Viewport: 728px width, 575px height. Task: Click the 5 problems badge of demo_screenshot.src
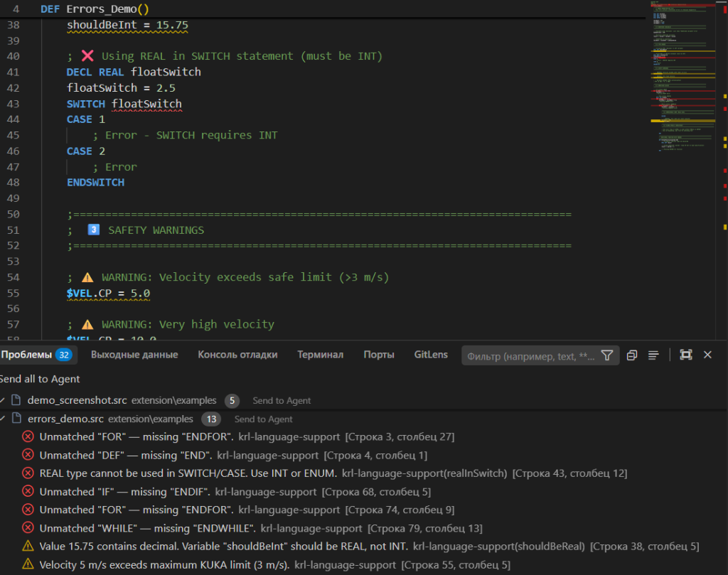(232, 400)
